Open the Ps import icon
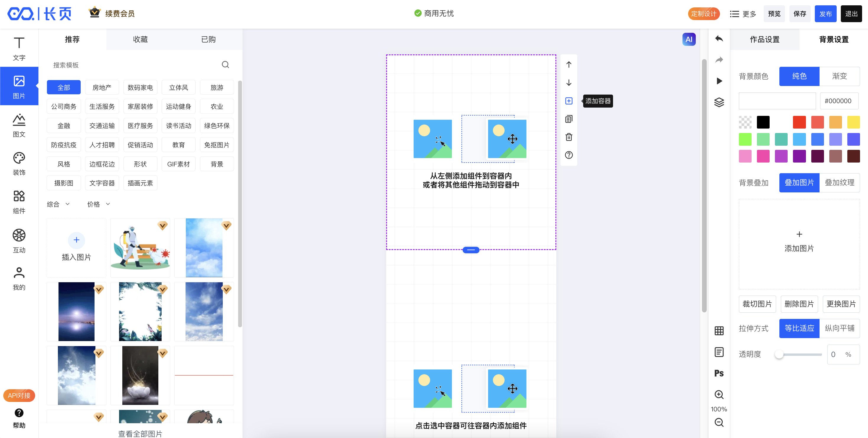Viewport: 868px width, 438px height. pos(719,373)
